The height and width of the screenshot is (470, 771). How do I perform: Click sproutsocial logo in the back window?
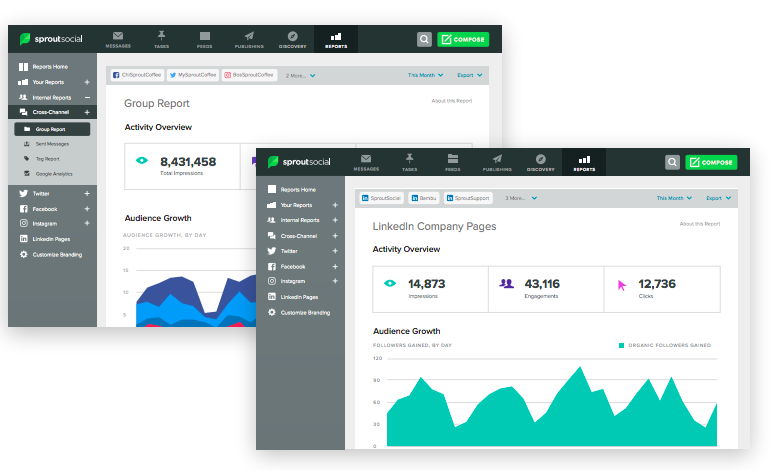(x=51, y=39)
